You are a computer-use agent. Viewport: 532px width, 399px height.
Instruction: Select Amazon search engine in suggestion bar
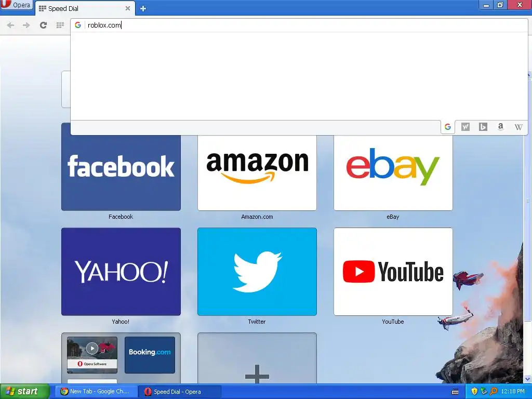click(x=500, y=127)
